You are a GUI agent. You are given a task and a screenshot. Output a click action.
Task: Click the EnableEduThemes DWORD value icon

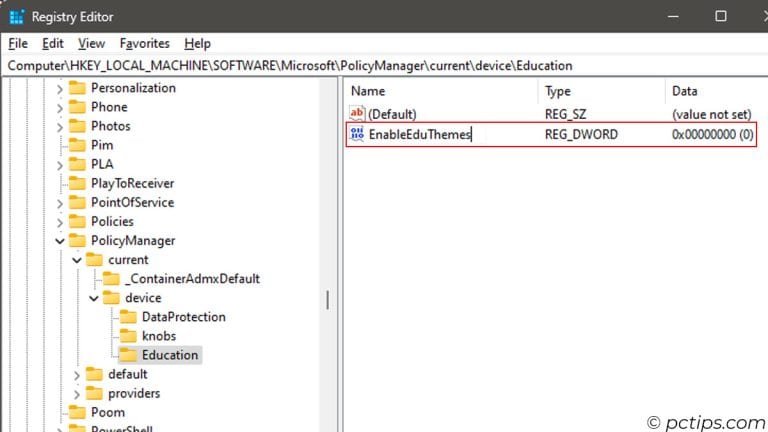(357, 134)
